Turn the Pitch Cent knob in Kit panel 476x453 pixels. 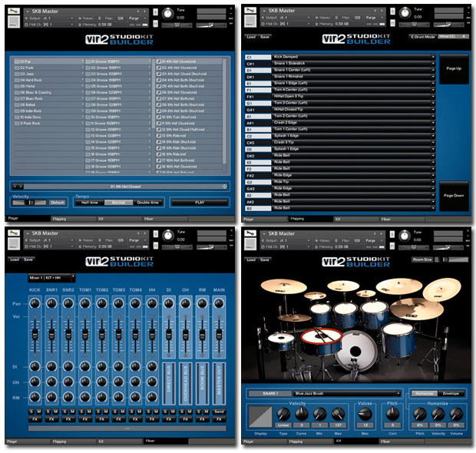point(392,413)
